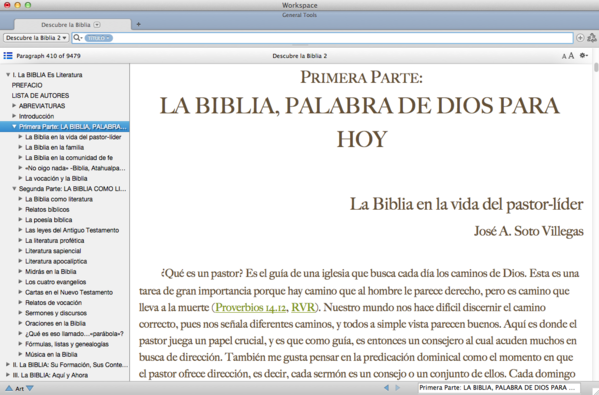Select Música en la Biblia entry
599x395 pixels.
click(51, 355)
